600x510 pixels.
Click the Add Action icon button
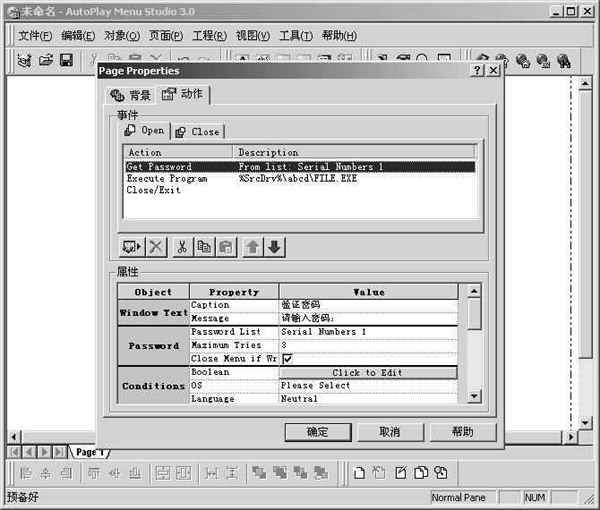[131, 247]
